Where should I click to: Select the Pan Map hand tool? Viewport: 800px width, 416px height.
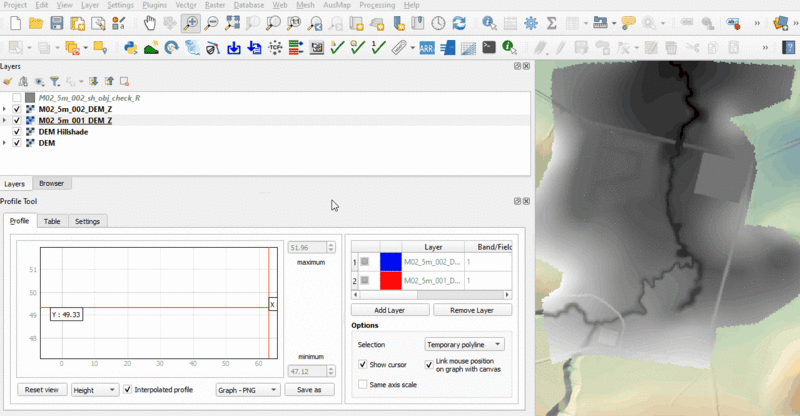(x=149, y=22)
